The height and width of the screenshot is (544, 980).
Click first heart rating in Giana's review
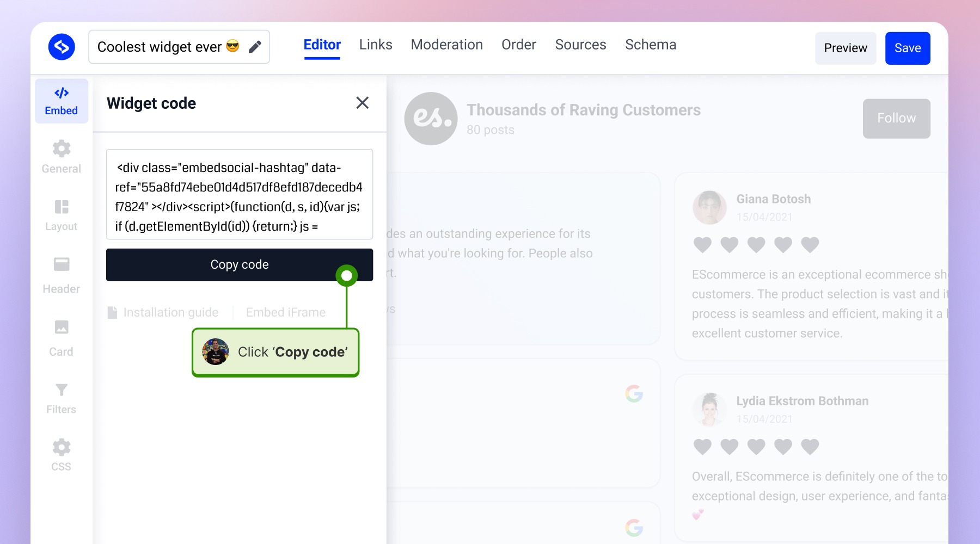[x=702, y=245]
